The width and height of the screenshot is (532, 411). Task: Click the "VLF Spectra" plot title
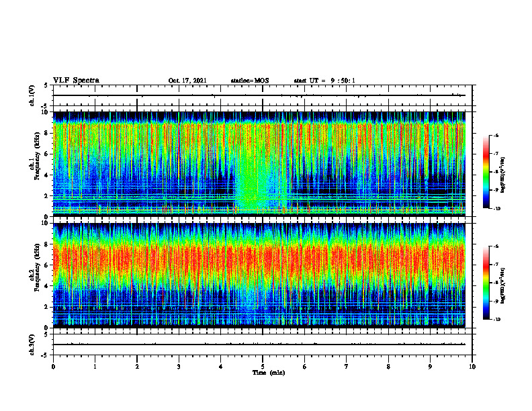(x=76, y=81)
